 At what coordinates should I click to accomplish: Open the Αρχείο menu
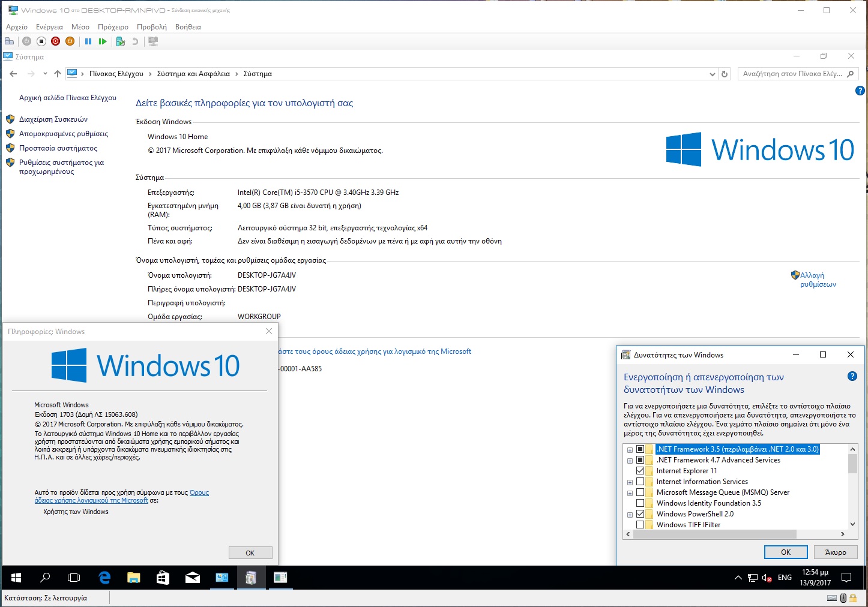(x=17, y=27)
